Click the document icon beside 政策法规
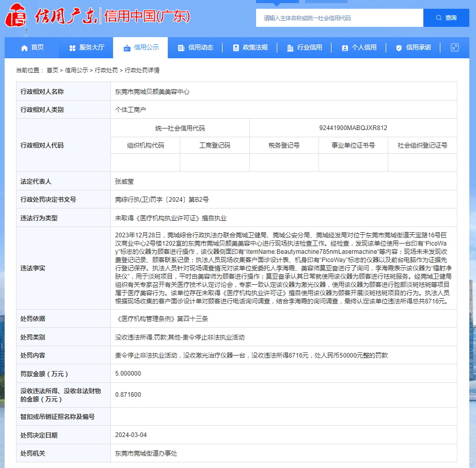This screenshot has width=476, height=468. point(236,48)
